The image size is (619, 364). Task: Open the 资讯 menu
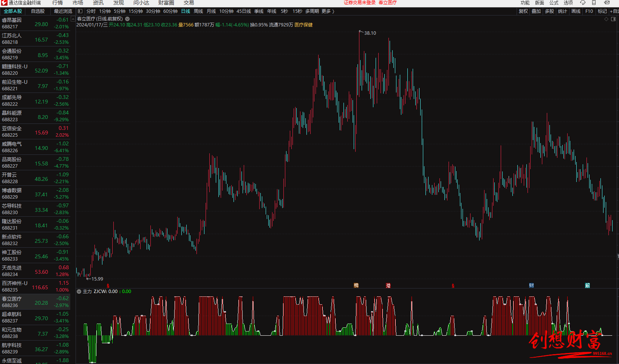click(x=98, y=3)
